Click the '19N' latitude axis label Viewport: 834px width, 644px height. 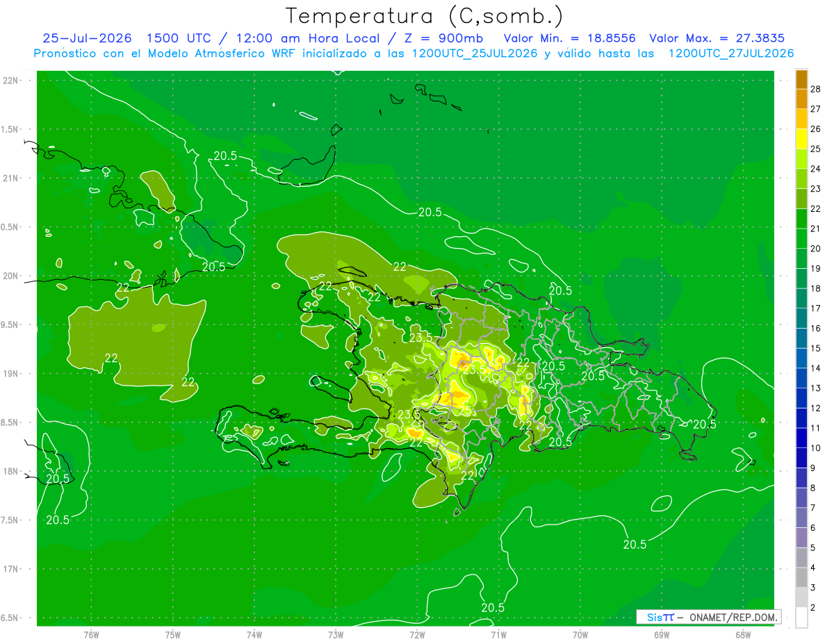[x=10, y=374]
